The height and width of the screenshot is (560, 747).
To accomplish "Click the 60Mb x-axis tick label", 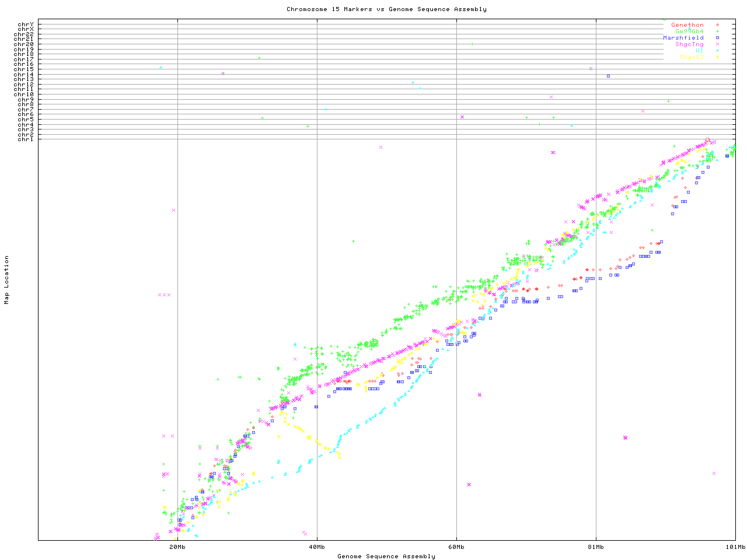I will pyautogui.click(x=456, y=547).
